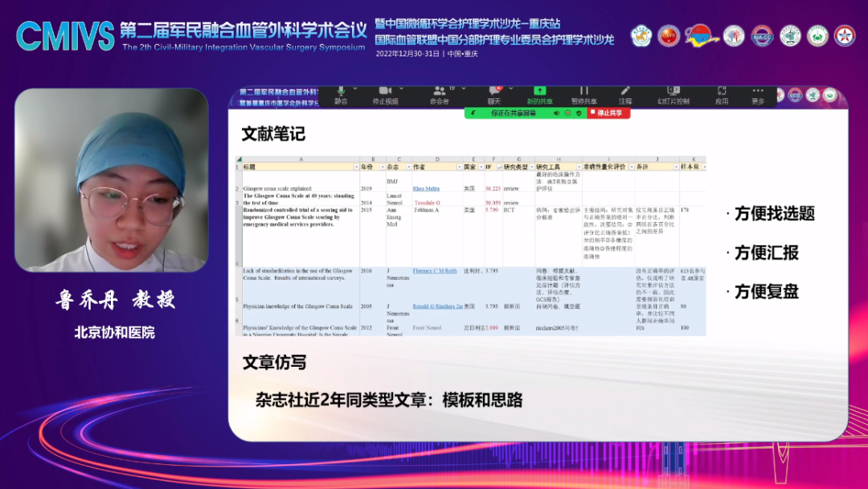Open filter dropdown for 研究类型 column
The width and height of the screenshot is (868, 489).
pos(531,166)
